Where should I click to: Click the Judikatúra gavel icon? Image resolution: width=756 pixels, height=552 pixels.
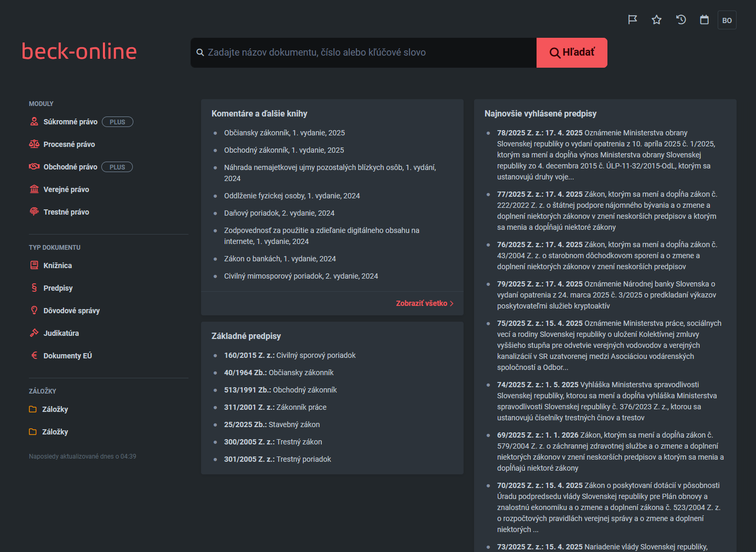pos(34,333)
